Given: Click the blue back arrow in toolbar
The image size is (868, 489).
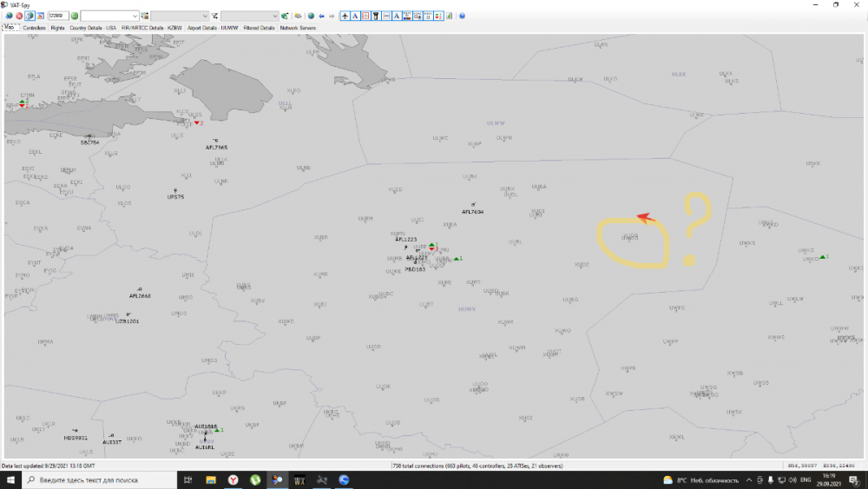Looking at the screenshot, I should click(321, 16).
